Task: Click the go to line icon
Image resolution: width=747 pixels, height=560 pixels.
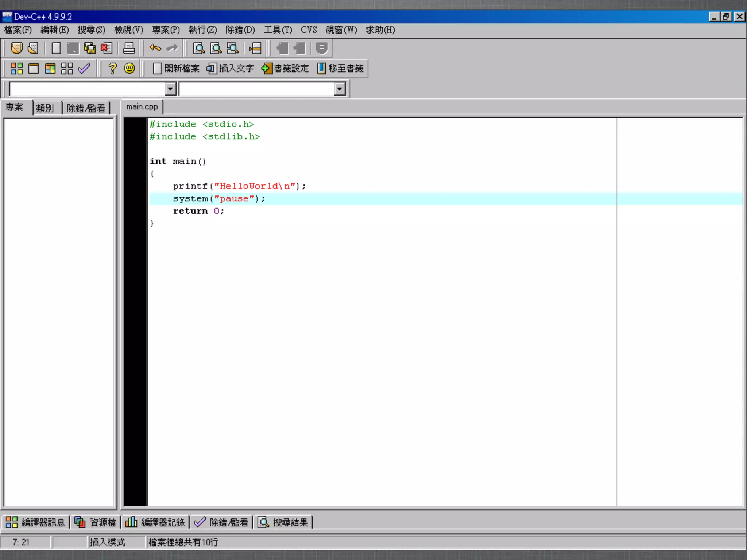Action: (255, 48)
